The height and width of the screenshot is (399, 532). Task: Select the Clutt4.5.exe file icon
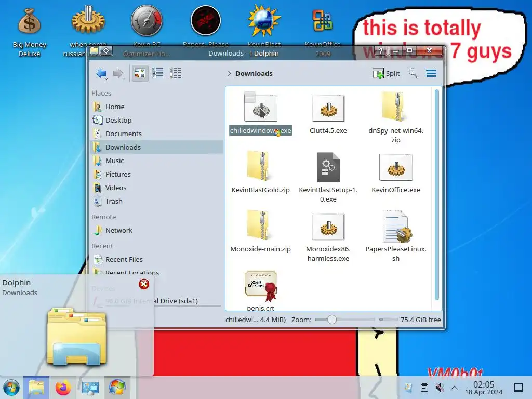pos(328,108)
